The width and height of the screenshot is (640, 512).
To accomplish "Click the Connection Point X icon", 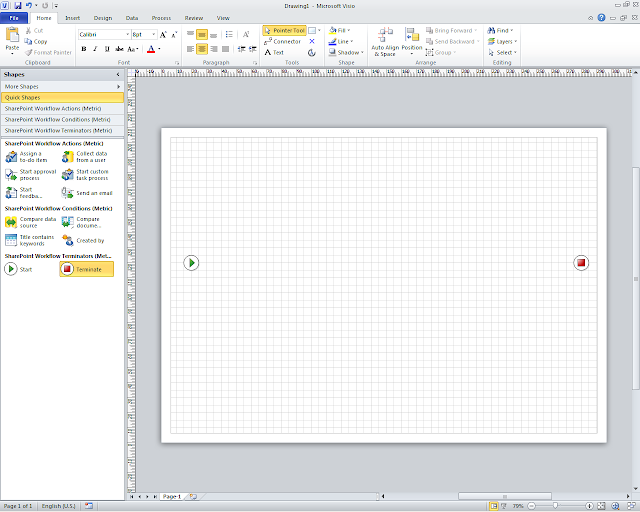I will coord(312,41).
